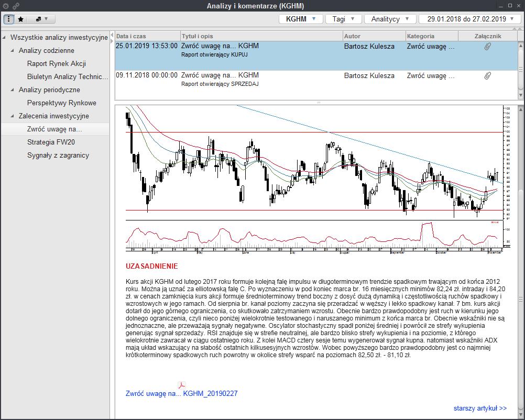Open the coins stack dropdown in toolbar
This screenshot has height=420, width=525.
pos(42,19)
